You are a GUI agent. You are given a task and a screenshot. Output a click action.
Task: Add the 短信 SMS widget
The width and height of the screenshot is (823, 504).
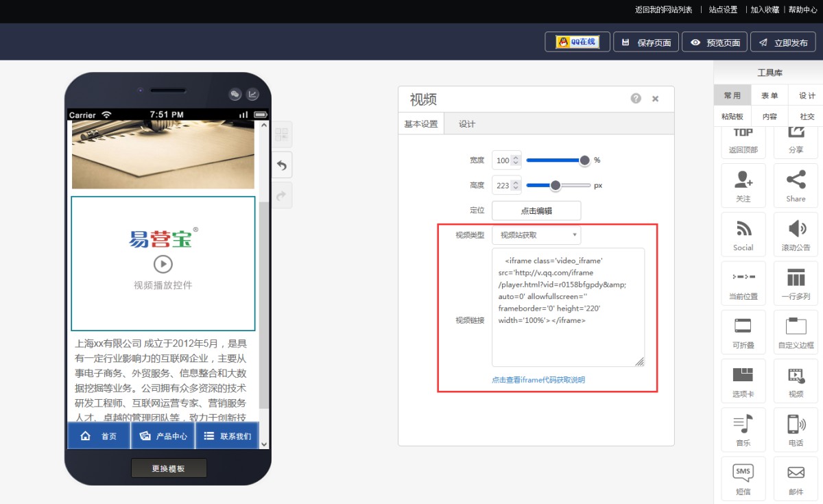coord(743,478)
